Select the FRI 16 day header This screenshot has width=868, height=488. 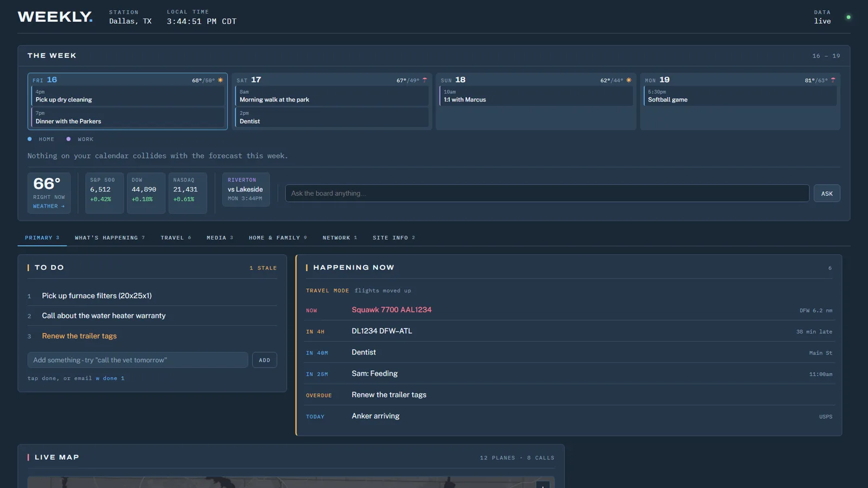point(45,80)
